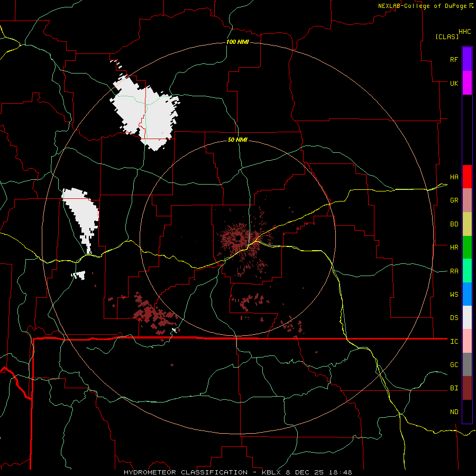Click the HYDROMETEOR CLASSIFICATION title text
The image size is (476, 476).
point(186,472)
